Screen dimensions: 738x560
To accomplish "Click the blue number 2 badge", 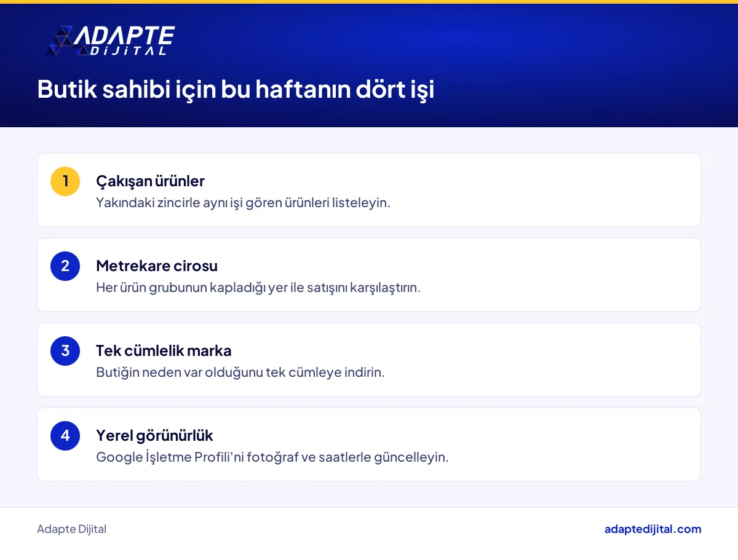I will coord(65,266).
